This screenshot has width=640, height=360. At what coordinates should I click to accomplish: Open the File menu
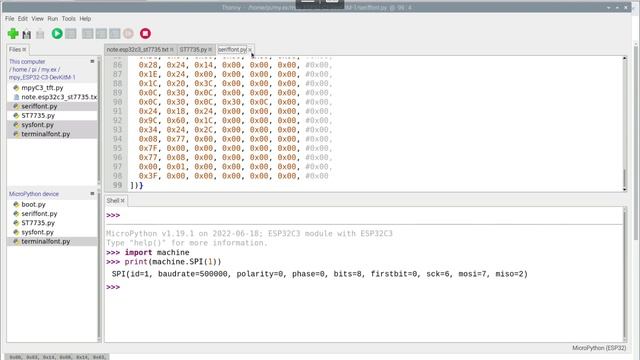coord(9,19)
